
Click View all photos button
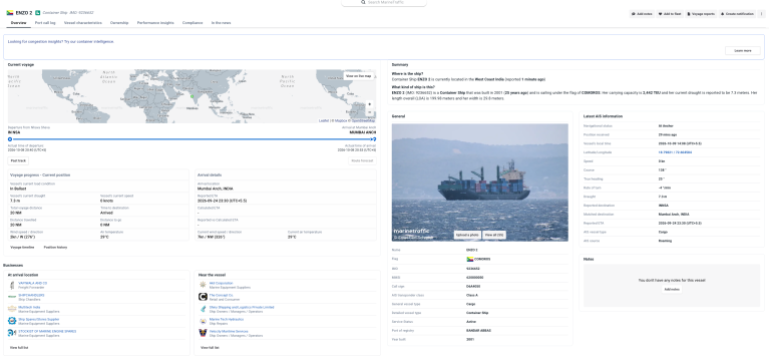[494, 235]
